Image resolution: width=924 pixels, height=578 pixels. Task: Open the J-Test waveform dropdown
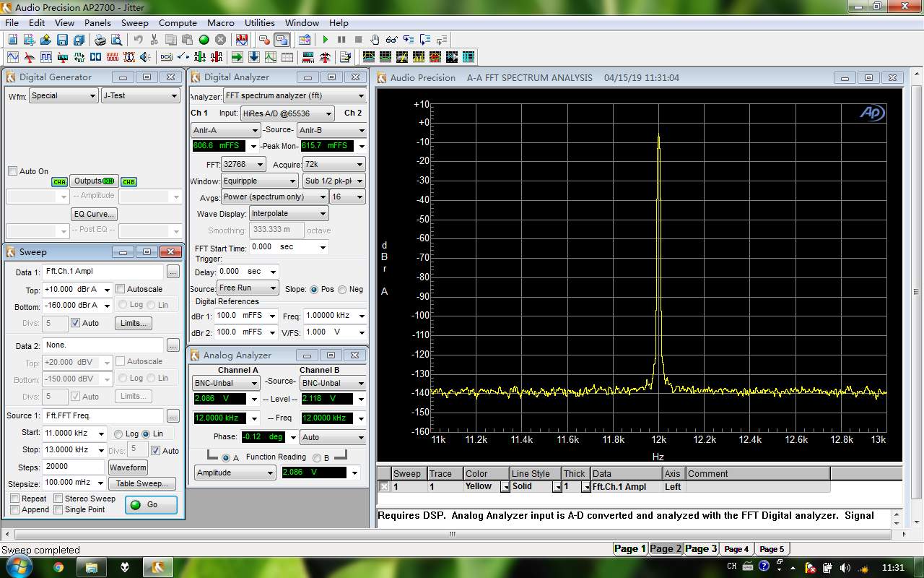pos(174,95)
